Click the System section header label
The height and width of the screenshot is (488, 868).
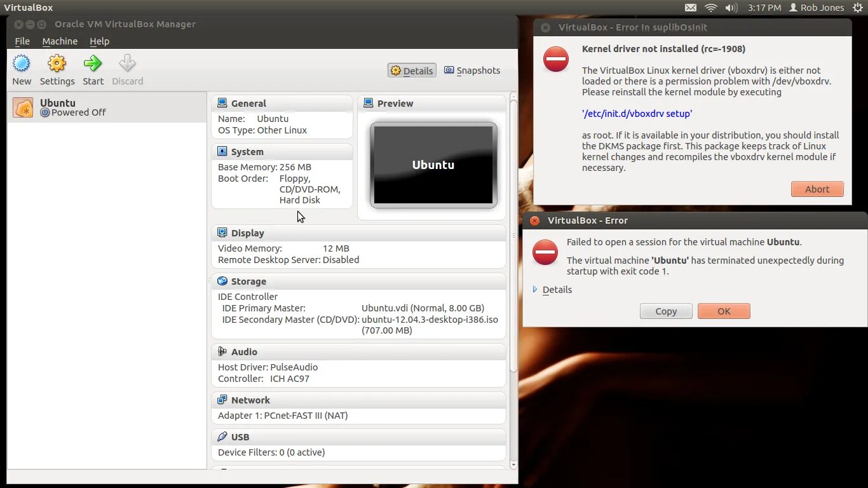[x=247, y=152]
